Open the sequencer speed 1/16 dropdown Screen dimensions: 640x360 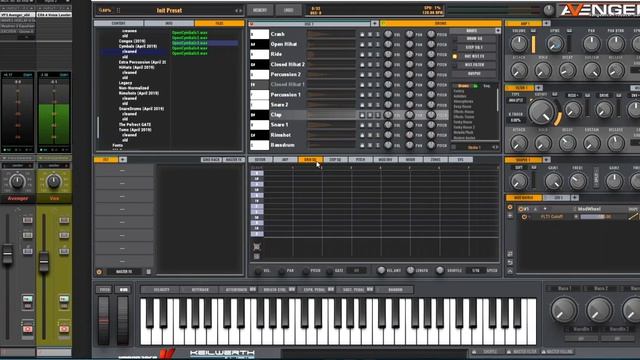(476, 271)
